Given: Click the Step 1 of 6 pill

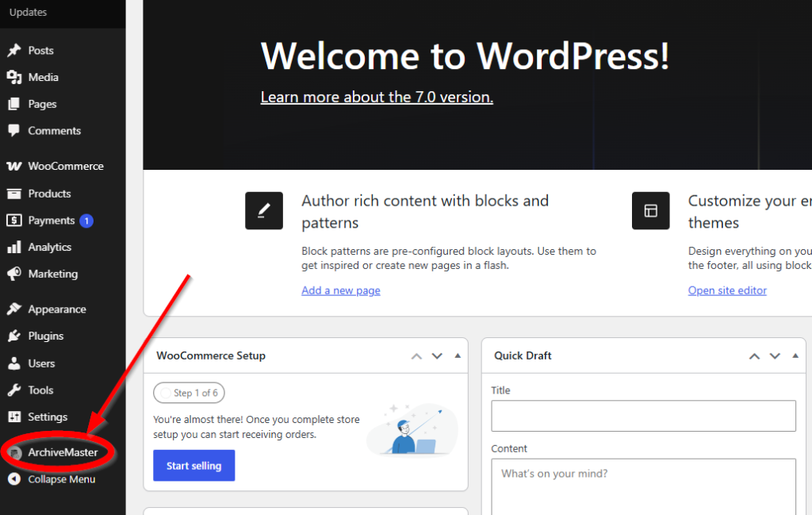Looking at the screenshot, I should click(x=189, y=393).
